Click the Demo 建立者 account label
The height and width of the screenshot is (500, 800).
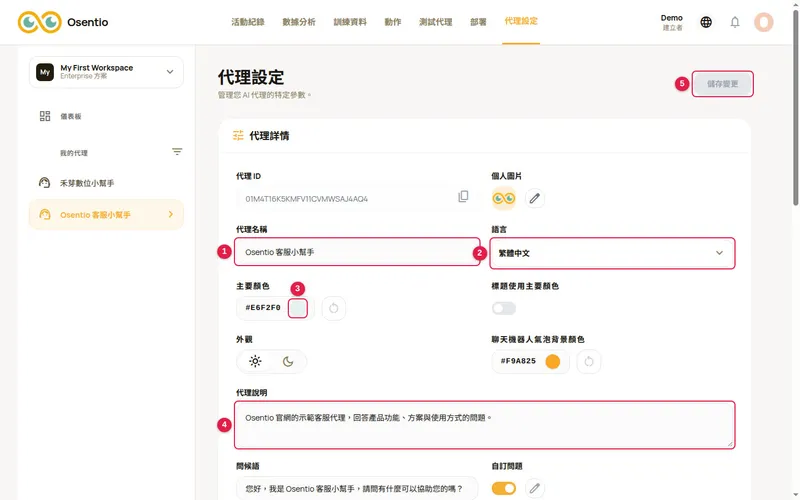point(671,22)
